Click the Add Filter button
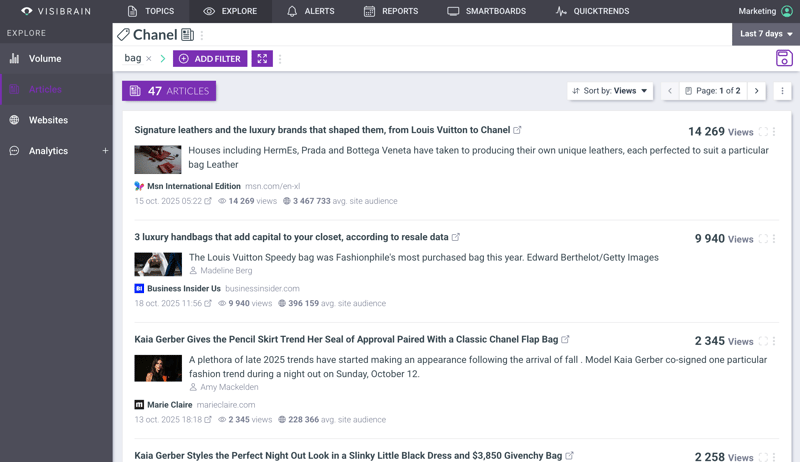800x462 pixels. (x=210, y=59)
